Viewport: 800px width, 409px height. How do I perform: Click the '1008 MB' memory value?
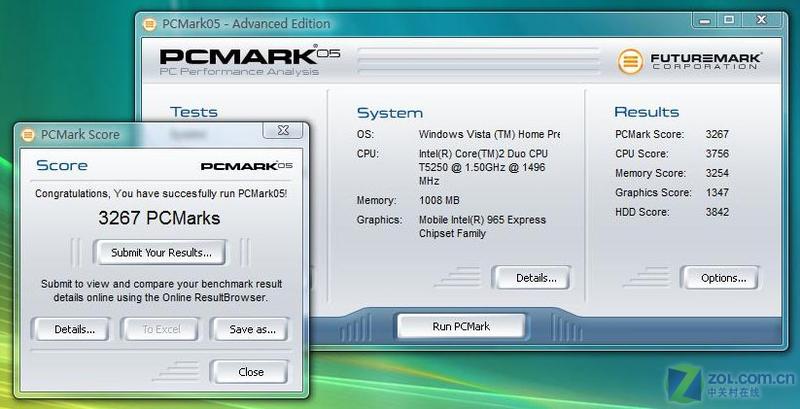click(439, 200)
